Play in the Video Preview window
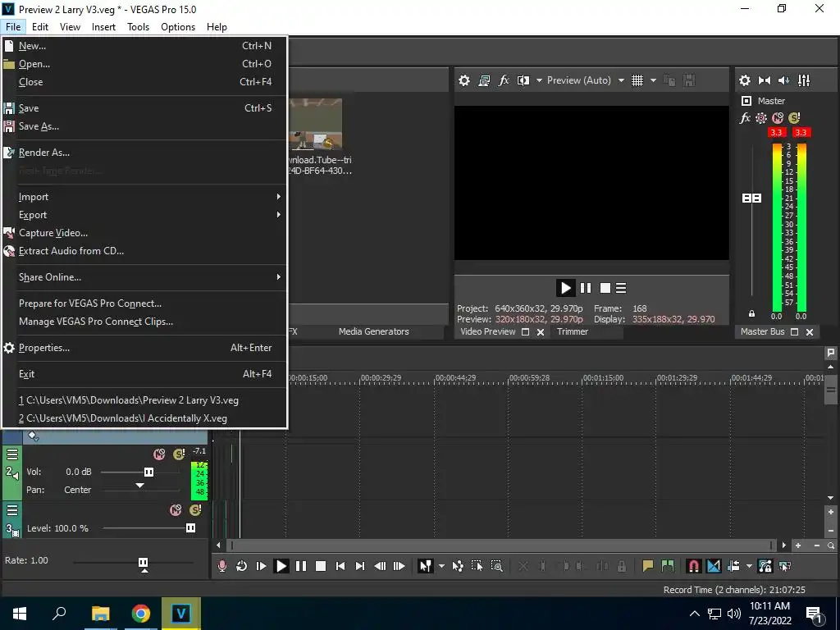Screen dimensions: 840x630 pos(566,288)
